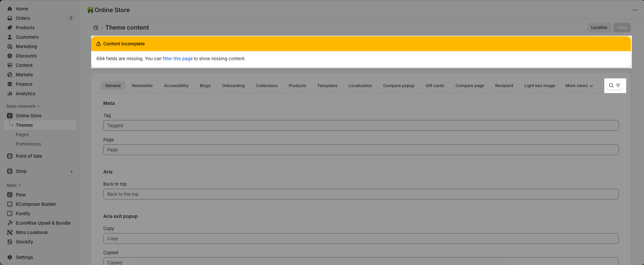Viewport: 644px width, 265px height.
Task: Click the Analytics bar chart icon
Action: (x=10, y=93)
